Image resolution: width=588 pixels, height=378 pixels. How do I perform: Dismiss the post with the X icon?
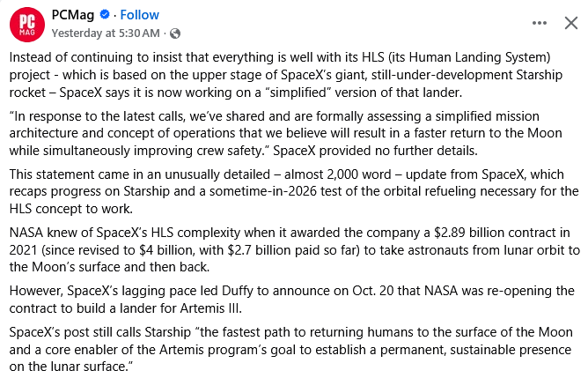coord(570,24)
